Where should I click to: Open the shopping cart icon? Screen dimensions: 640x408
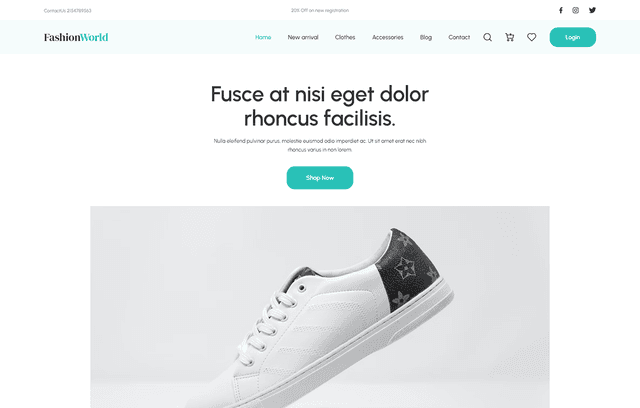[509, 37]
